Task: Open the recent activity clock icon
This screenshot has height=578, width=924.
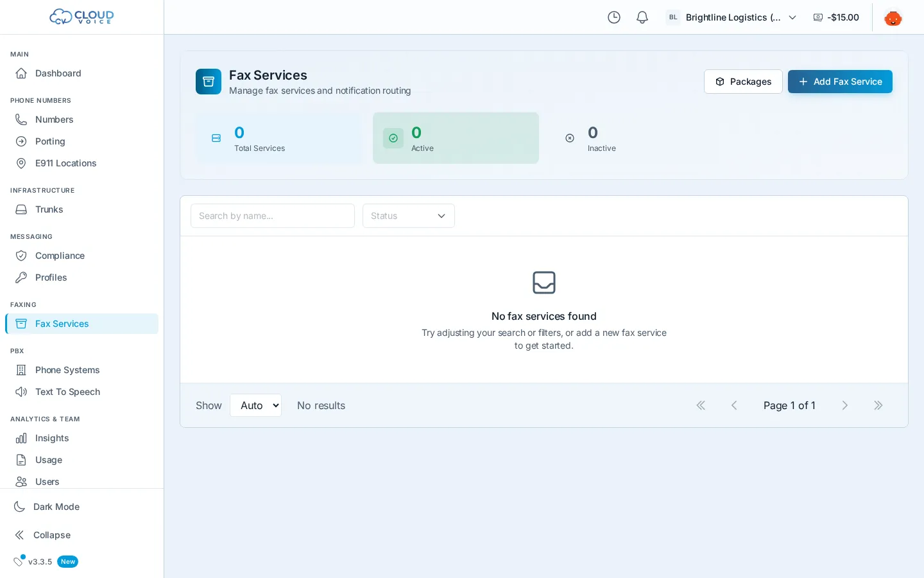Action: (x=614, y=17)
